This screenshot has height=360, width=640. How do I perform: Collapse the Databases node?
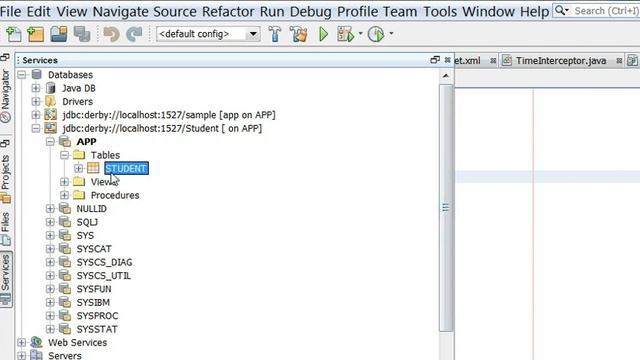coord(22,75)
